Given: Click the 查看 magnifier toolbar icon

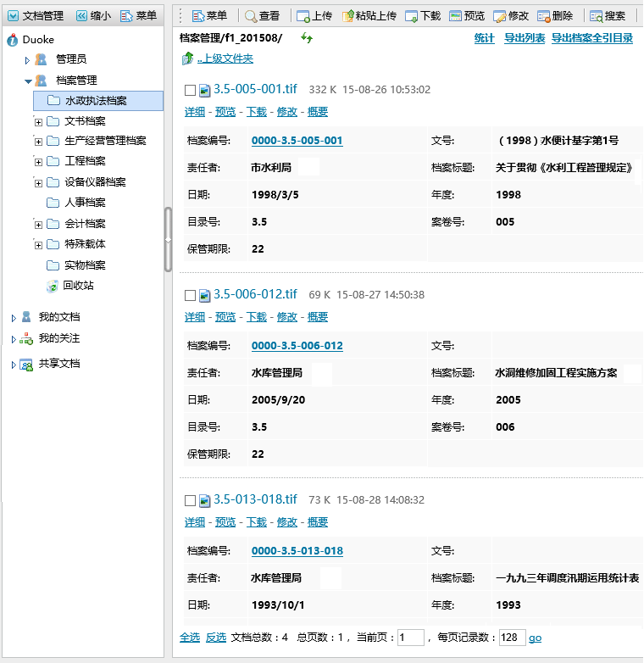Looking at the screenshot, I should pos(251,16).
